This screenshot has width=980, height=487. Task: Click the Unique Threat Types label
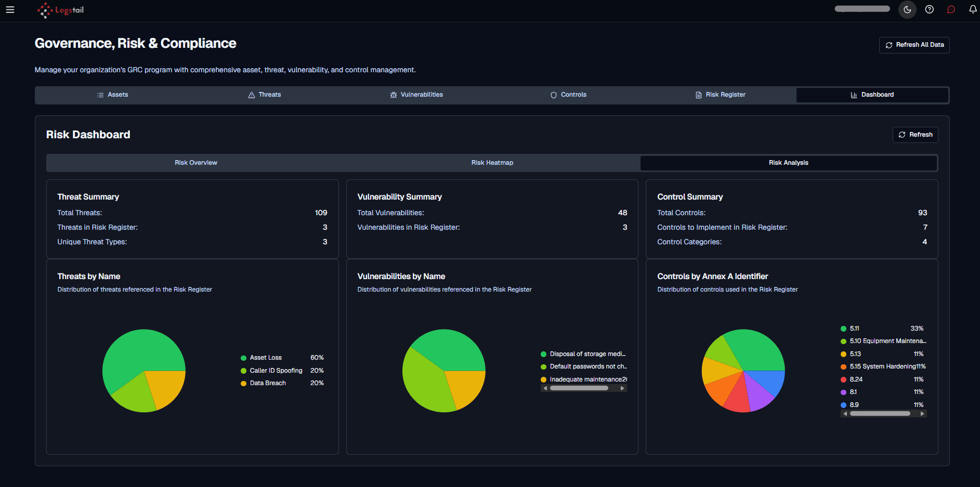(x=92, y=242)
